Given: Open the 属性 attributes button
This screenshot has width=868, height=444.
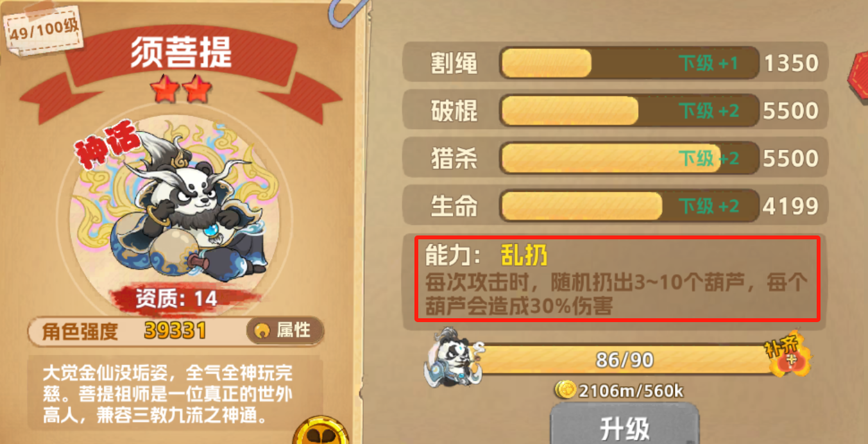Looking at the screenshot, I should pos(285,330).
